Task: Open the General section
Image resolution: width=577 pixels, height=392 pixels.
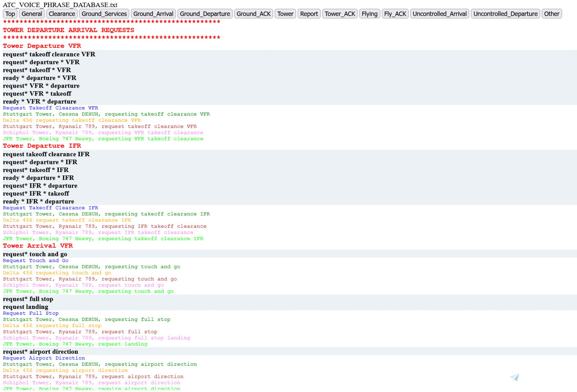Action: pos(32,14)
